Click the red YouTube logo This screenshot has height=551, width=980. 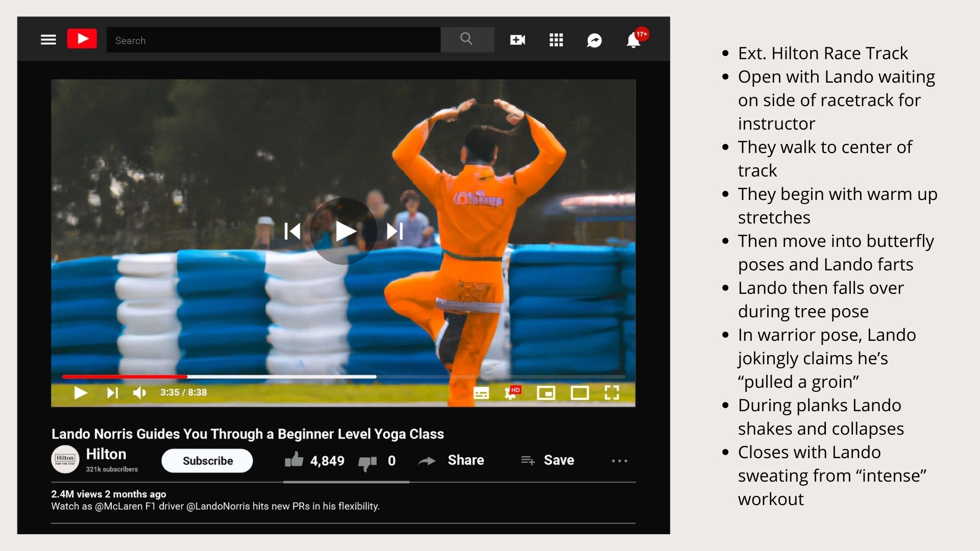[82, 39]
